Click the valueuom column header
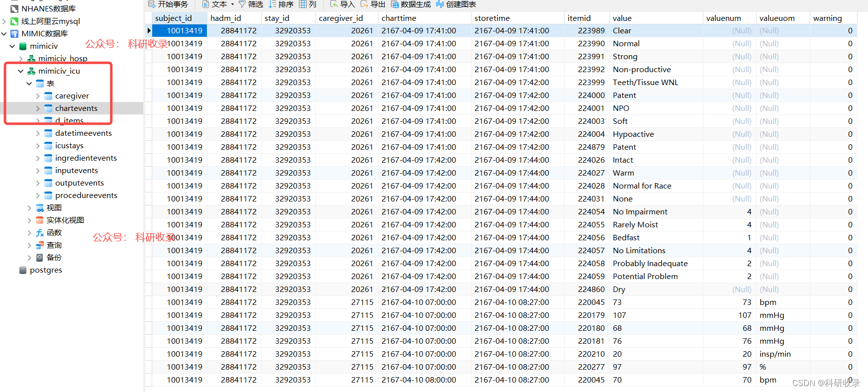 [783, 18]
